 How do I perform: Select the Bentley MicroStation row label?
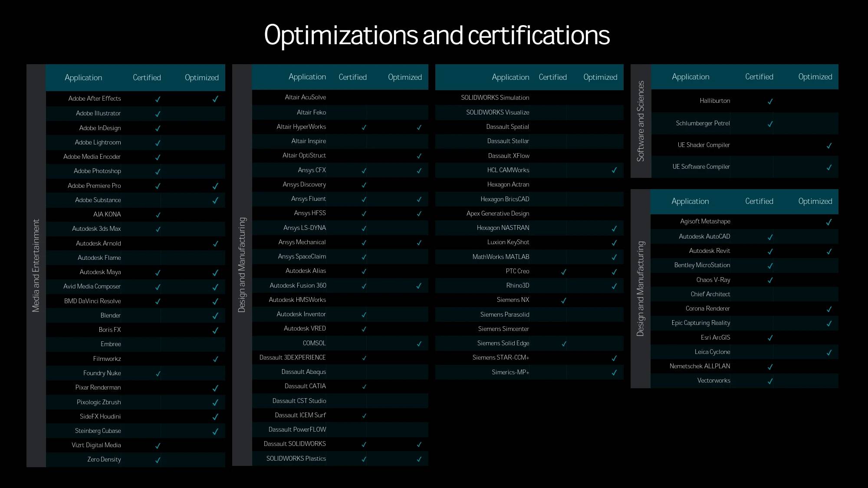pyautogui.click(x=702, y=265)
